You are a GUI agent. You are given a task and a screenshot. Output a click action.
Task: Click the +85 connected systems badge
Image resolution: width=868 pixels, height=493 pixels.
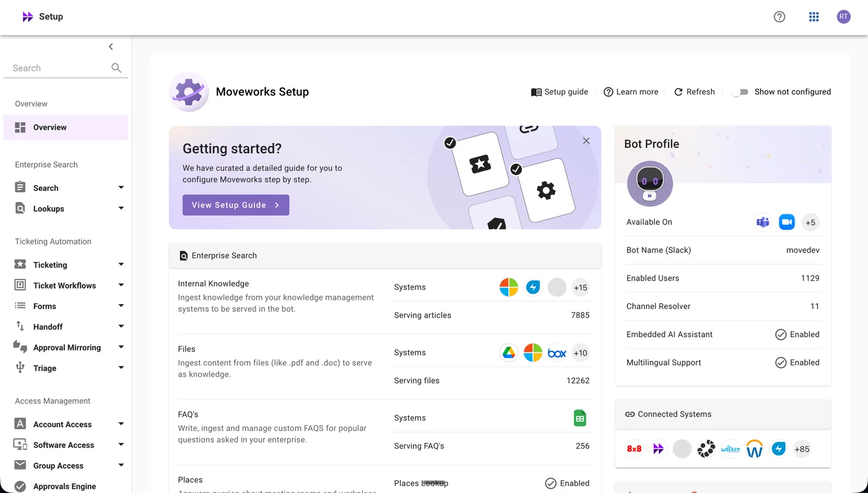[802, 449]
